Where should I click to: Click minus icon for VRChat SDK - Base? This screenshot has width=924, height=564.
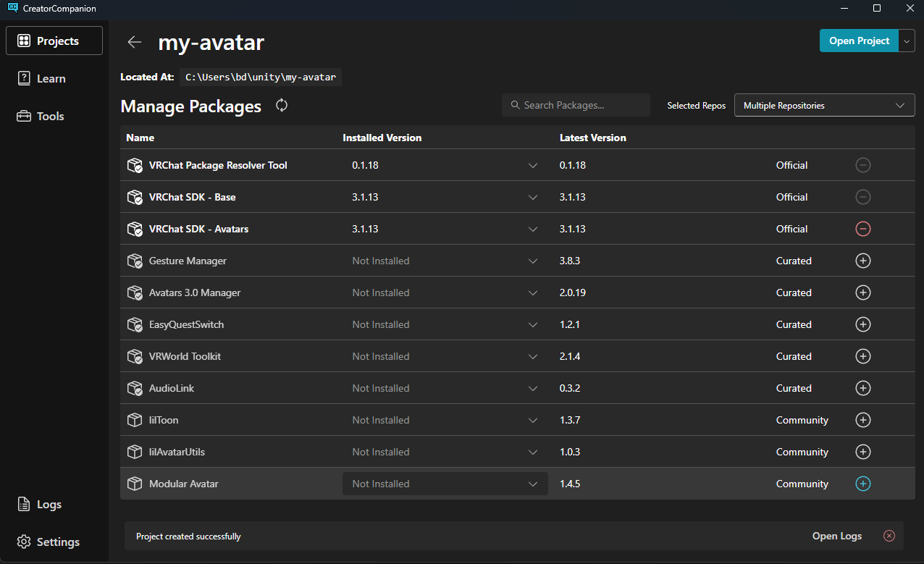(862, 197)
